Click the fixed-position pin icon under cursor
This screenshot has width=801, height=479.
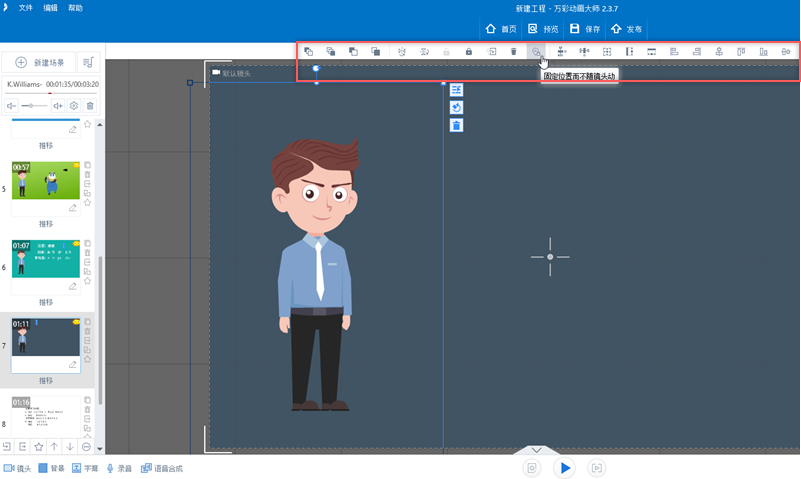pos(536,51)
